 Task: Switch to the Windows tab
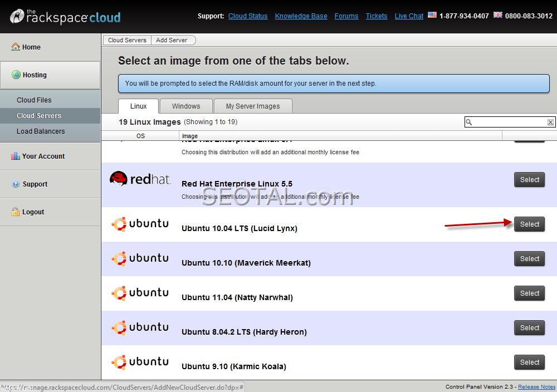tap(186, 106)
